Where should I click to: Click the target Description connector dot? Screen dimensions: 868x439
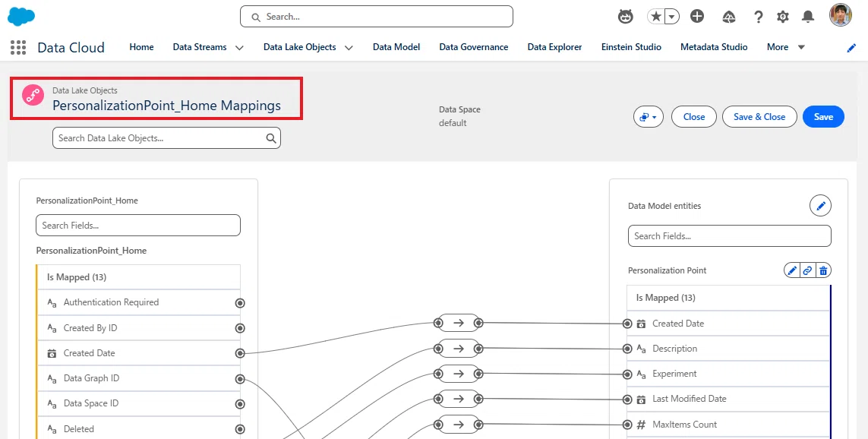coord(627,349)
